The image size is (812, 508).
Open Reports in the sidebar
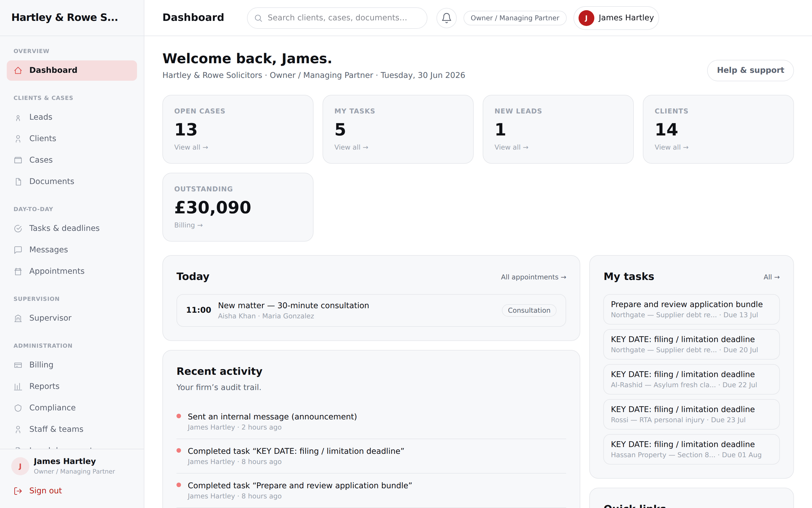(72, 386)
